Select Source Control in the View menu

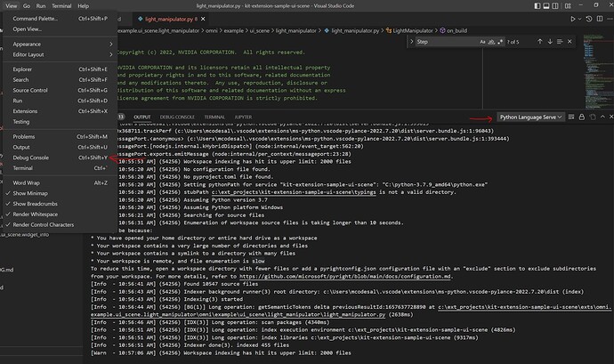(x=60, y=91)
